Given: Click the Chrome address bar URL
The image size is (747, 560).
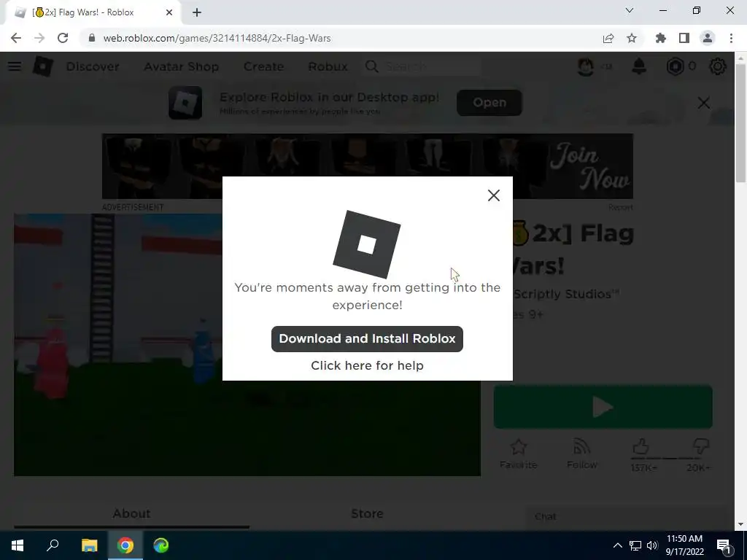Looking at the screenshot, I should (217, 38).
